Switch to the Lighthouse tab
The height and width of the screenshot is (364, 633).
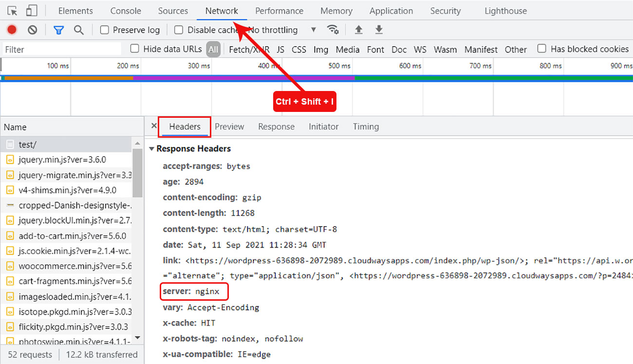pos(505,11)
